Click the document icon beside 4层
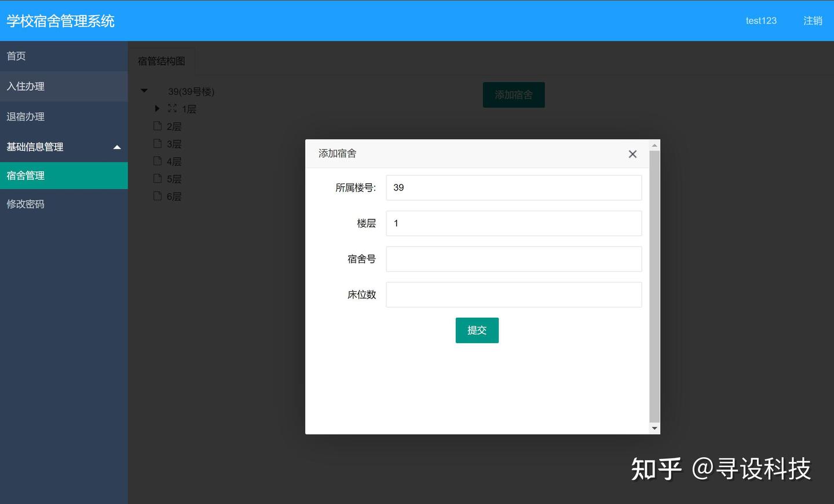The height and width of the screenshot is (504, 834). click(x=158, y=161)
